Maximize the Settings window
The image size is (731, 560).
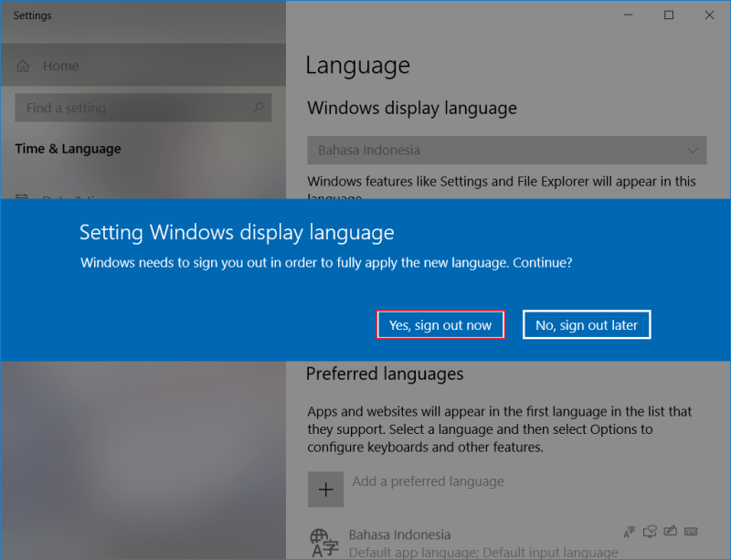[x=669, y=15]
